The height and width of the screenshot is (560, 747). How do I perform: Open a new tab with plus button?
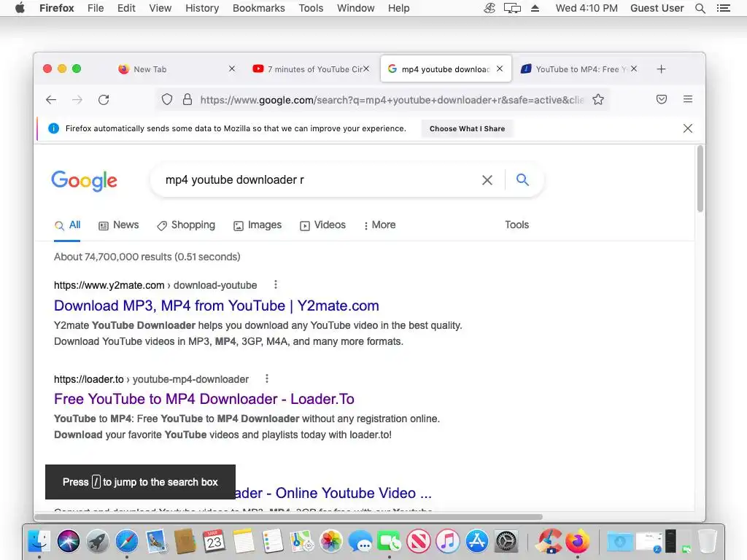tap(661, 69)
